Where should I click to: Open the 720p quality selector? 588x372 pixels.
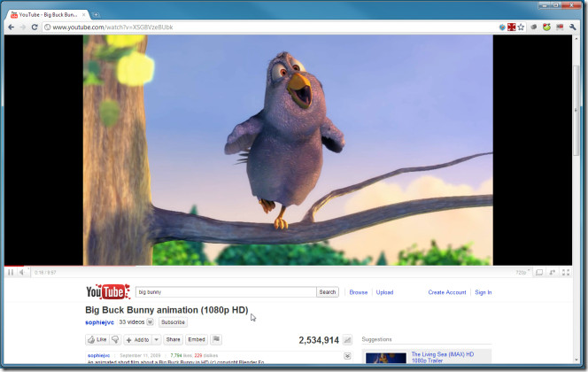point(522,272)
